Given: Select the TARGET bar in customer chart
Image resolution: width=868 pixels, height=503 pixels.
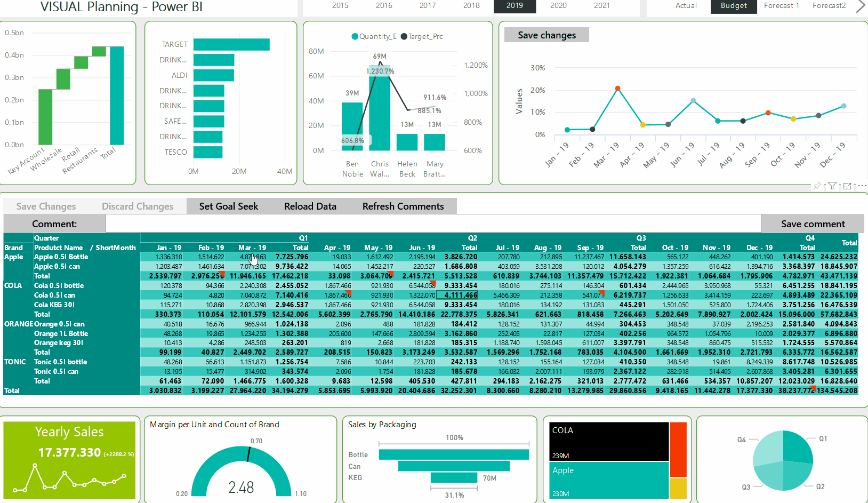Looking at the screenshot, I should (231, 45).
